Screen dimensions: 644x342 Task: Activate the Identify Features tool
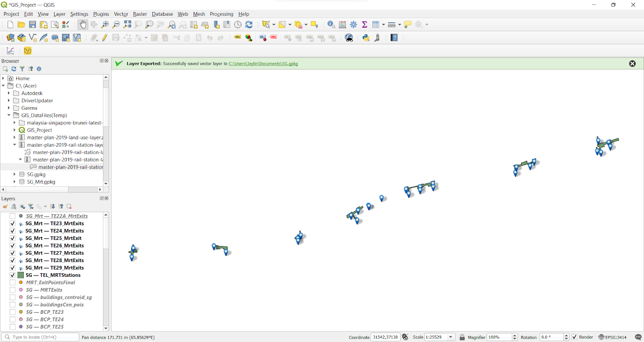331,25
